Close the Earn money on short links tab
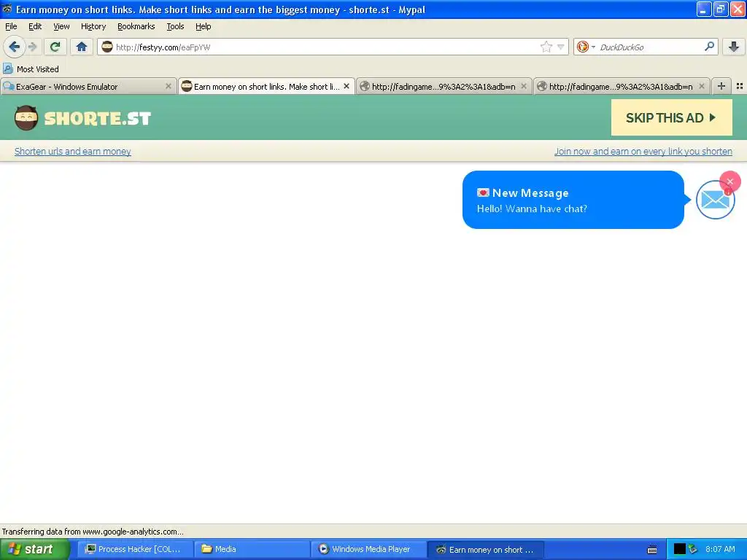This screenshot has height=560, width=747. coord(347,86)
